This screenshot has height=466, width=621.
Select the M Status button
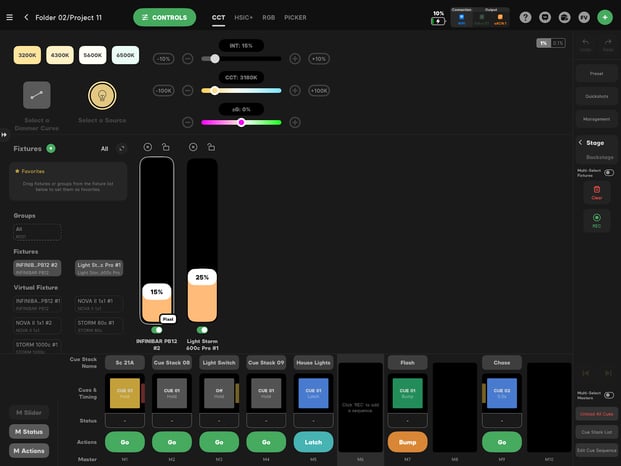29,432
